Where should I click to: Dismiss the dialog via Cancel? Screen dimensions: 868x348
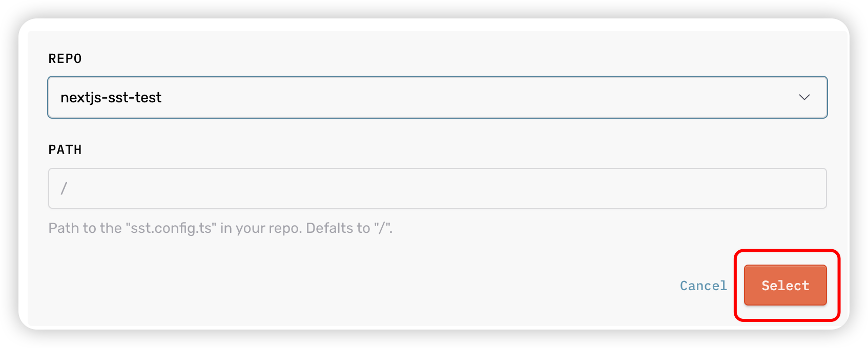[703, 286]
